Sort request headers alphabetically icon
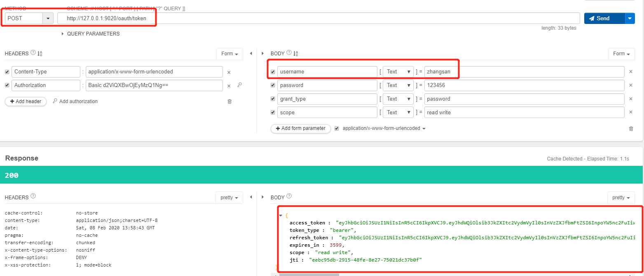The height and width of the screenshot is (276, 644). click(x=40, y=54)
